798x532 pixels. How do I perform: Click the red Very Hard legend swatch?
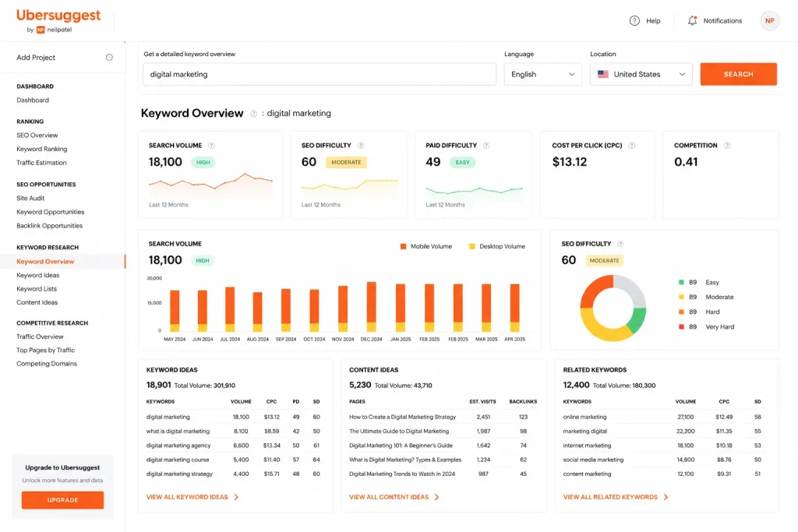[x=681, y=327]
